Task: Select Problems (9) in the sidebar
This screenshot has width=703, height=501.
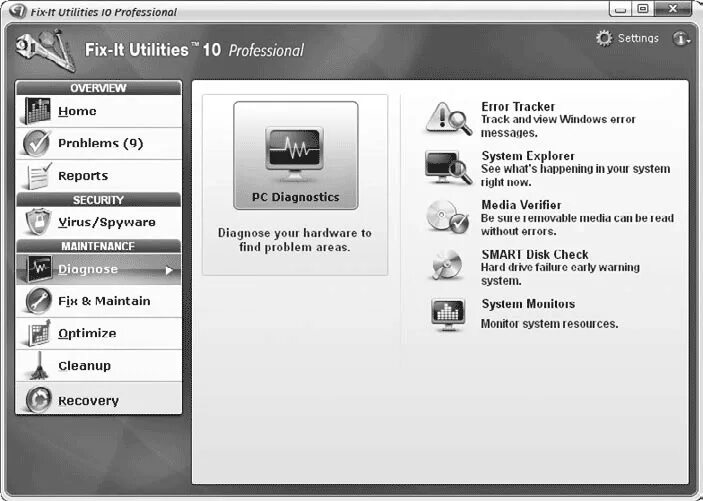Action: click(99, 143)
